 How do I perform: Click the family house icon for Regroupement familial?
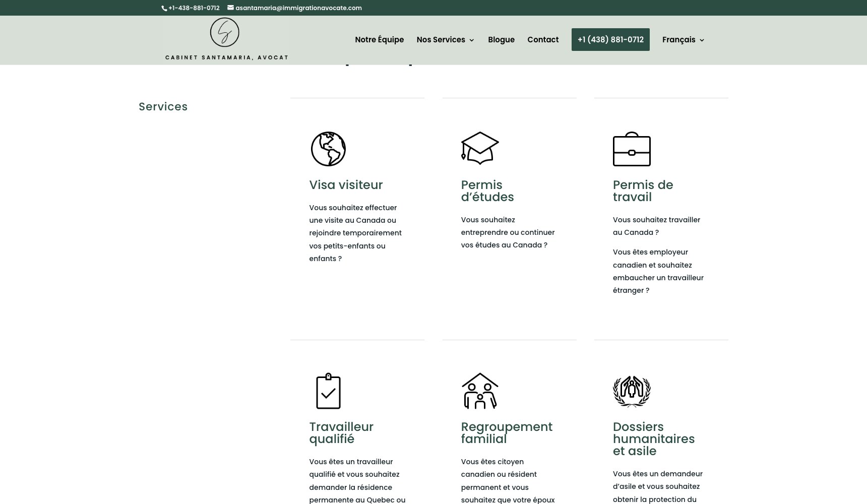point(480,391)
